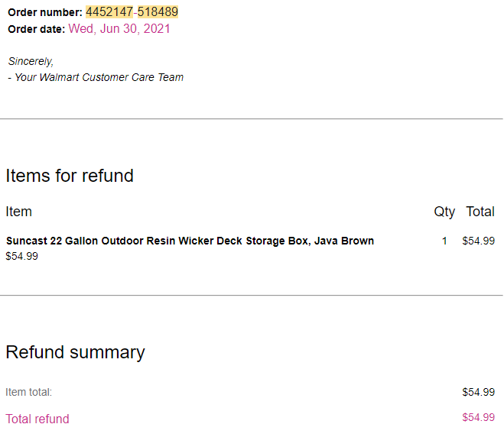Click the highlighted order number 4452147-518489
504x437 pixels.
point(132,12)
